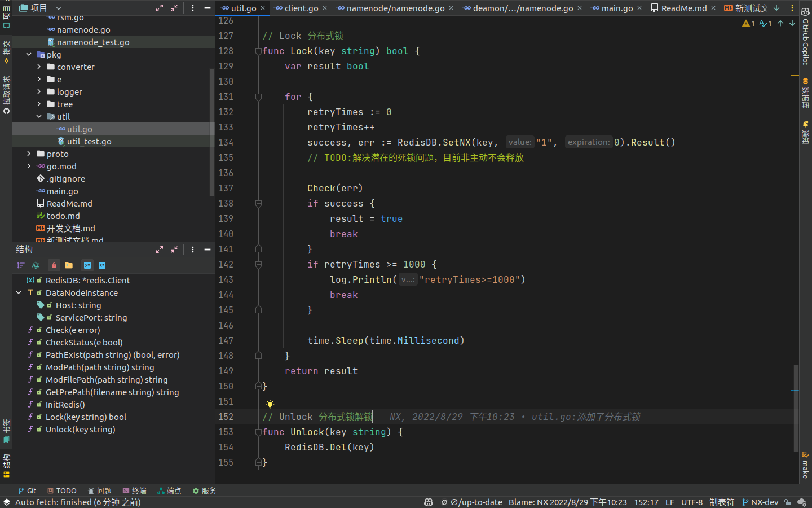
Task: Open editor tab options menu
Action: [792, 8]
